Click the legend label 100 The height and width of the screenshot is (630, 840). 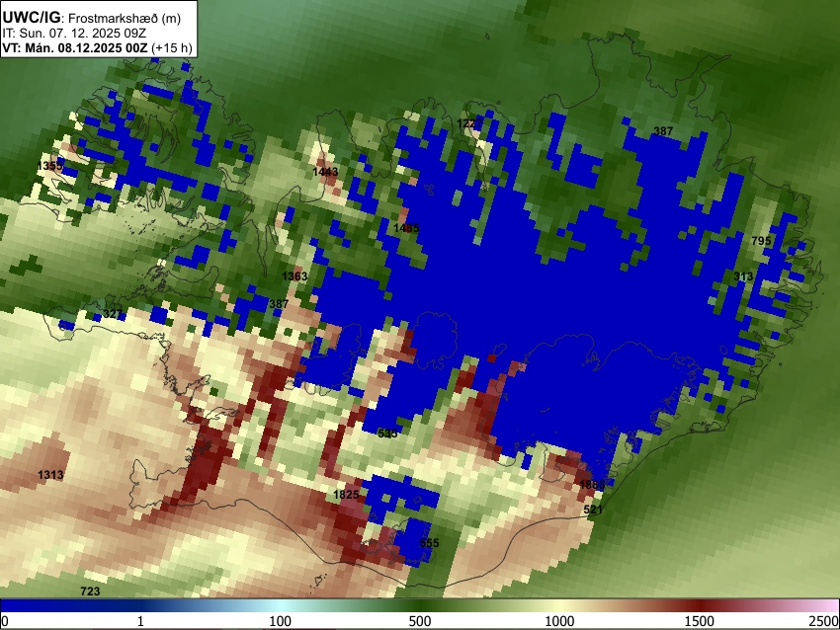point(281,621)
